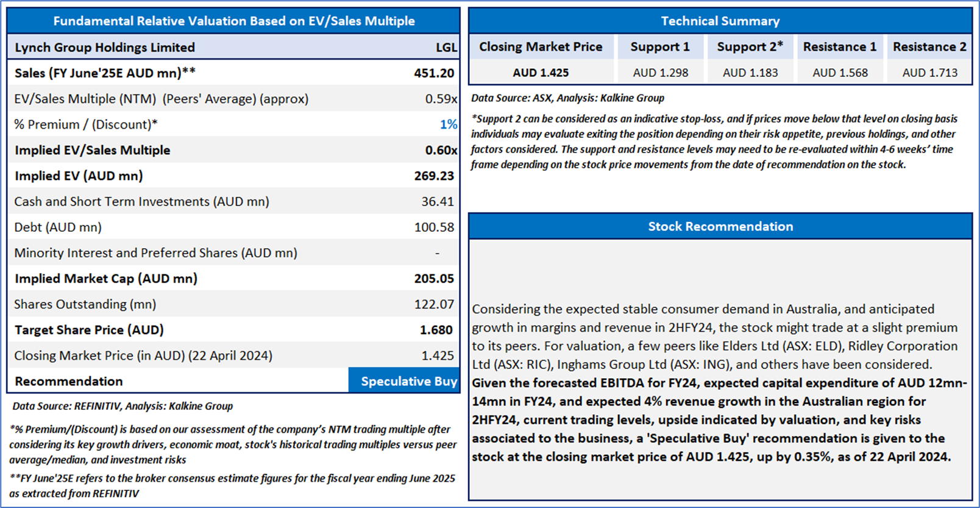Select the AUD 1.568 resistance value

pos(840,73)
